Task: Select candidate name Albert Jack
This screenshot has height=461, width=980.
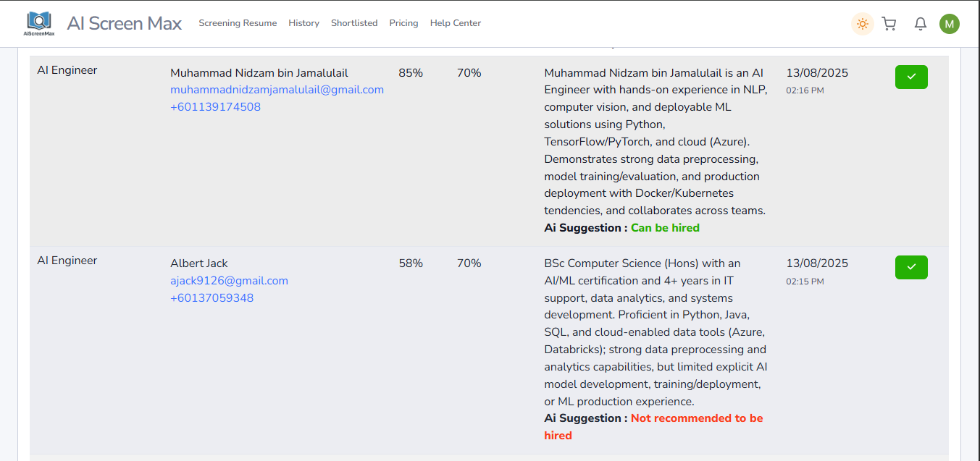Action: [x=199, y=263]
